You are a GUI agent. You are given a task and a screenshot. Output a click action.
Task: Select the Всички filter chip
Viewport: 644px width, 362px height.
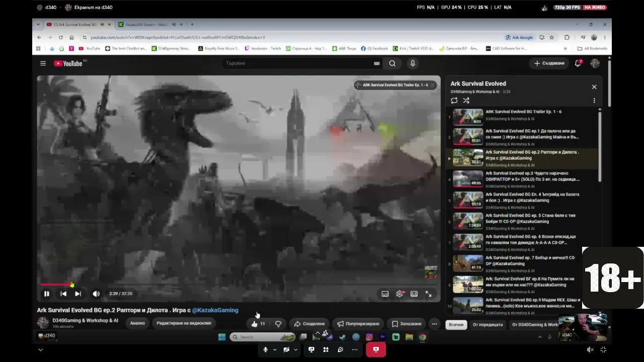point(456,325)
